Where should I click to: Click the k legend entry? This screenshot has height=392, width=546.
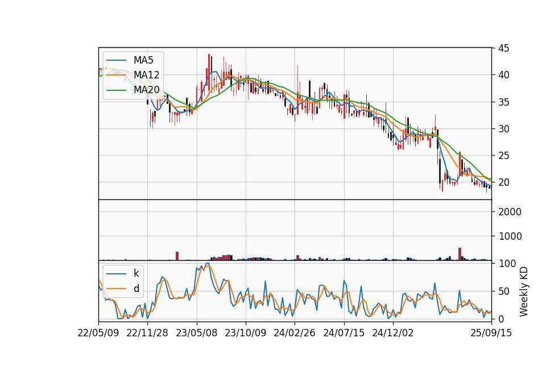[136, 273]
